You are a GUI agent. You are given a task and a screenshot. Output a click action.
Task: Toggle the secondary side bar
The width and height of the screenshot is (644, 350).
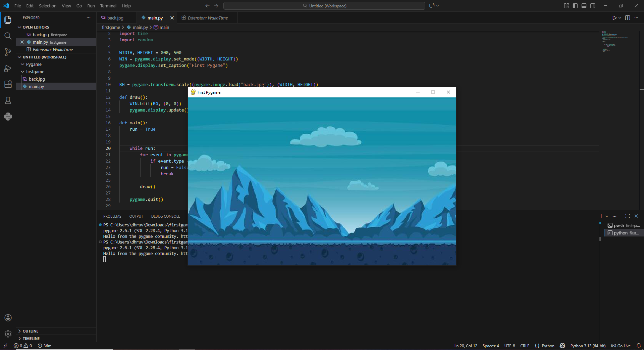pos(593,6)
